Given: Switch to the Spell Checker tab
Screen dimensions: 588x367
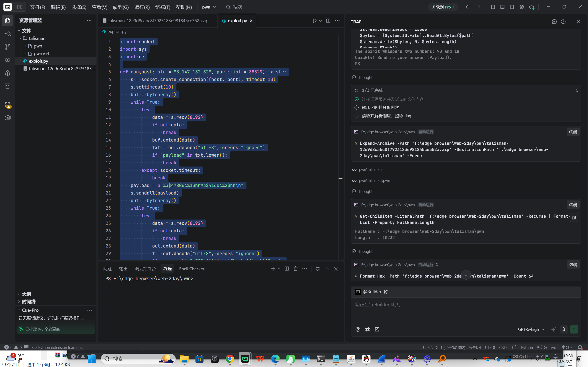Looking at the screenshot, I should pos(192,269).
